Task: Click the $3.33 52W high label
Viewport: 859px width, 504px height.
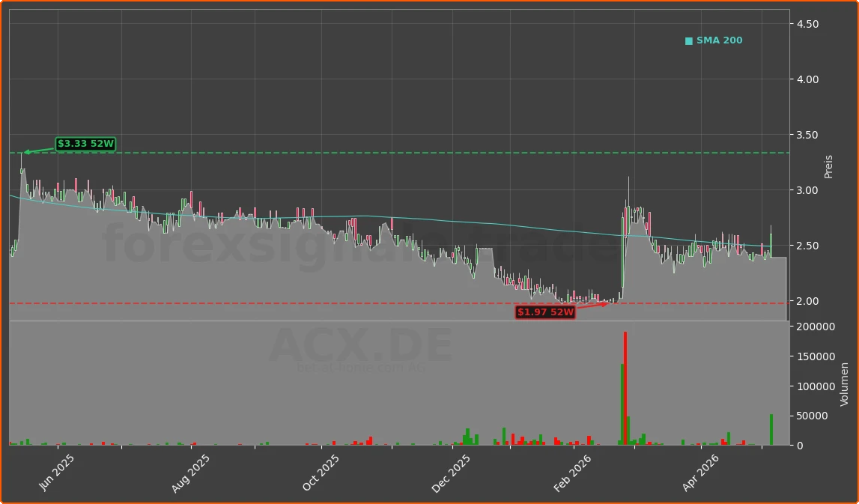Action: (x=85, y=144)
